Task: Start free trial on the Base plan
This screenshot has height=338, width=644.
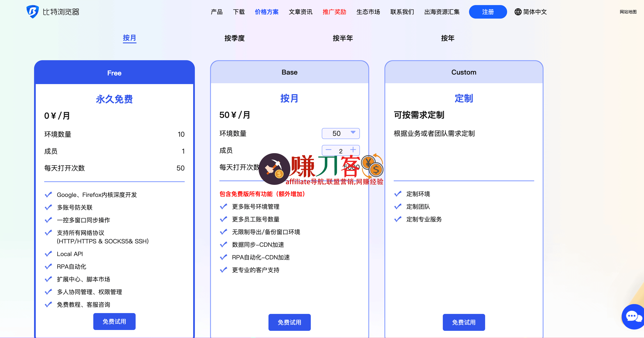Action: (289, 322)
